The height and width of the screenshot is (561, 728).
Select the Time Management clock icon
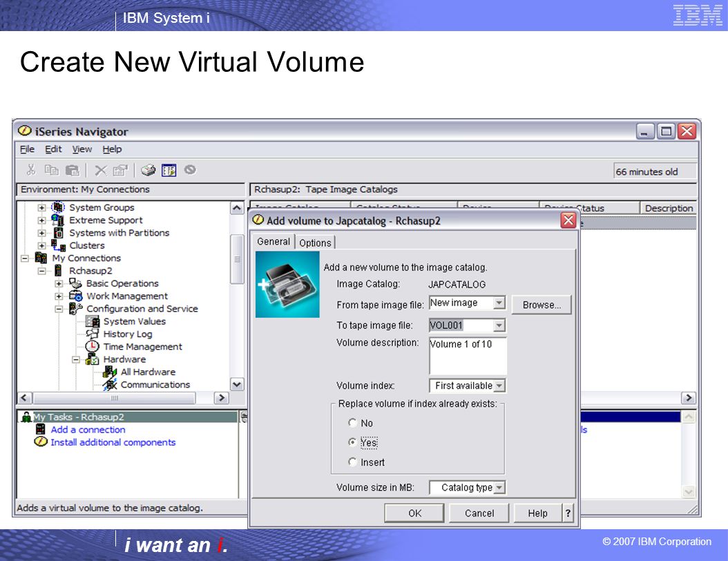pyautogui.click(x=93, y=346)
